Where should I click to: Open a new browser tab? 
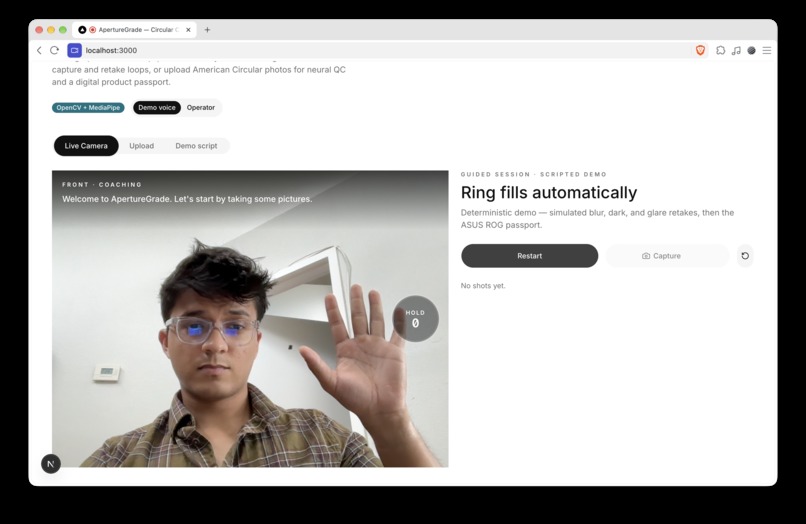pos(207,30)
